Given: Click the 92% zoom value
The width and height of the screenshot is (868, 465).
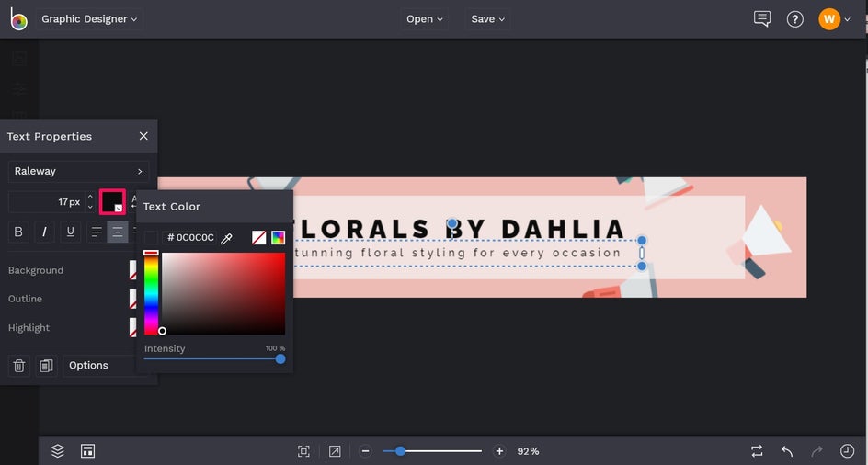Looking at the screenshot, I should pyautogui.click(x=528, y=451).
